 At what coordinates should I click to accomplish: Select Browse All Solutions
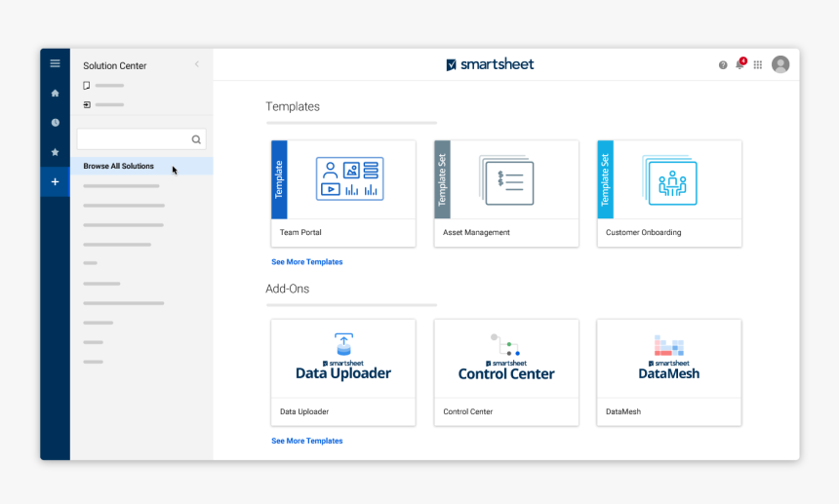(141, 166)
